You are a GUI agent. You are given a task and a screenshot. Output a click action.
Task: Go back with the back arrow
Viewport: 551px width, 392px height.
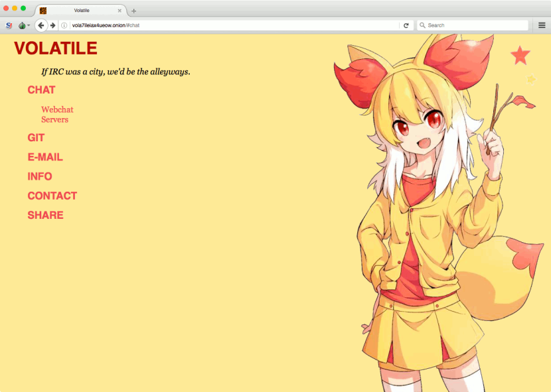pos(41,25)
